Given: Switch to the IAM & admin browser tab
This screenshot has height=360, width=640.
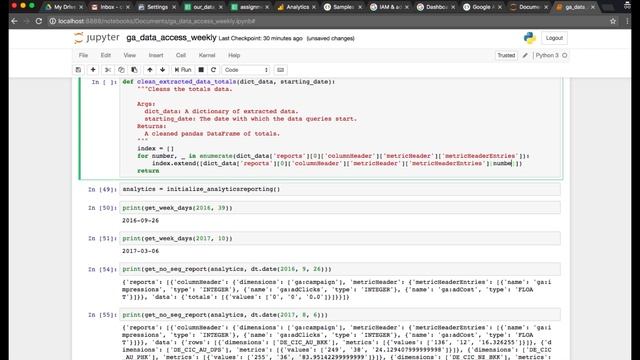Looking at the screenshot, I should pyautogui.click(x=390, y=7).
